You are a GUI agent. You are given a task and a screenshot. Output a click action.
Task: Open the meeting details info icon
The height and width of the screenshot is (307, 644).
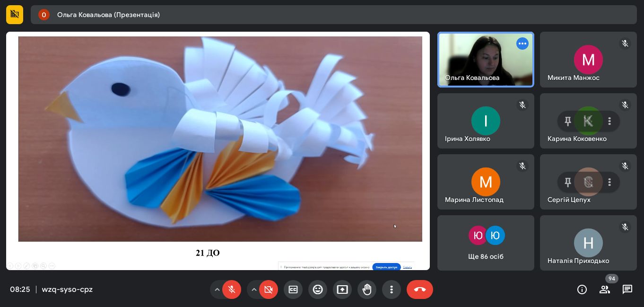tap(582, 289)
